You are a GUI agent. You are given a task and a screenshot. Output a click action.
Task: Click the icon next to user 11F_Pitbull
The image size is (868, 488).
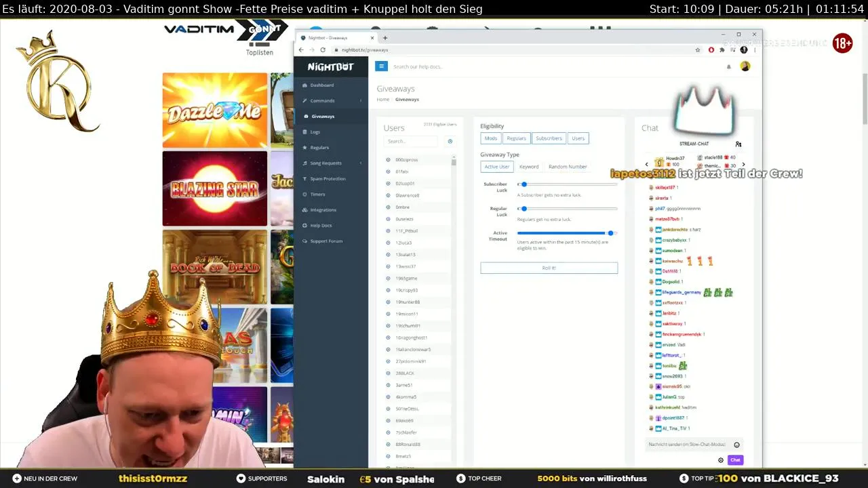[388, 231]
